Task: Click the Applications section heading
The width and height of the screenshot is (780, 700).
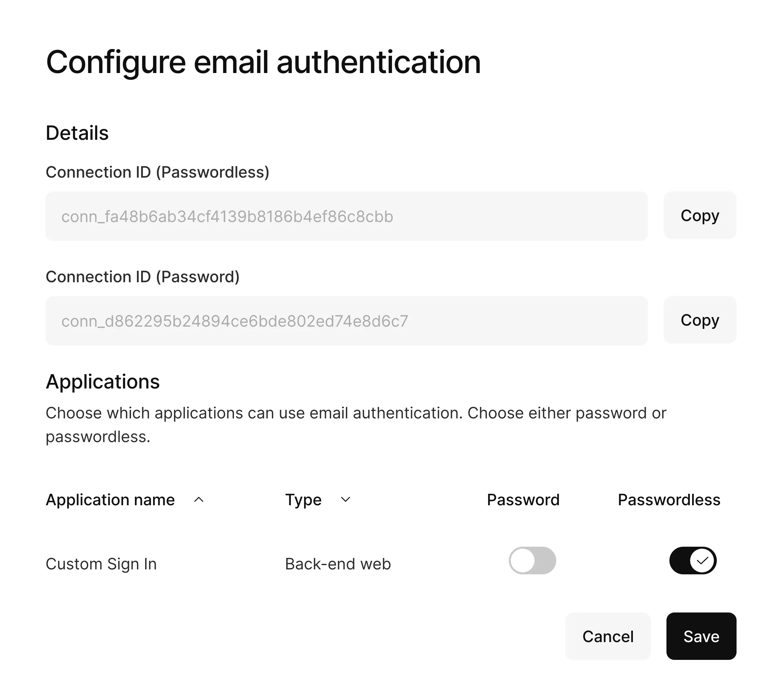Action: click(x=102, y=382)
